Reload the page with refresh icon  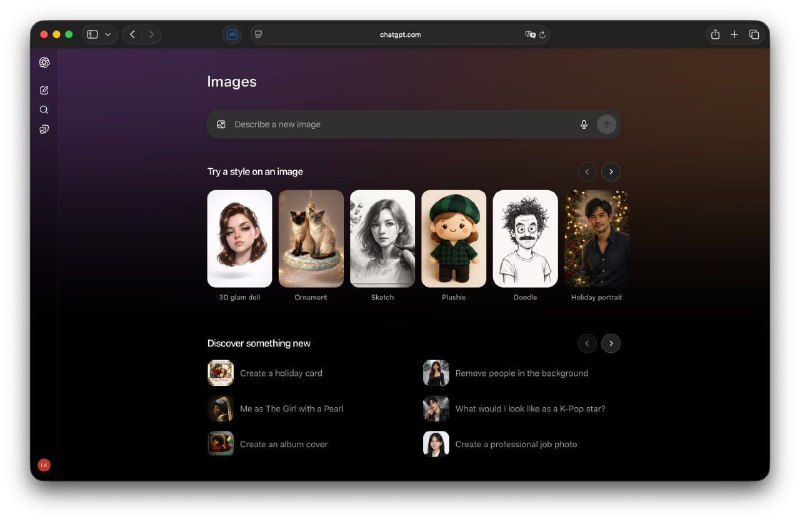point(542,34)
